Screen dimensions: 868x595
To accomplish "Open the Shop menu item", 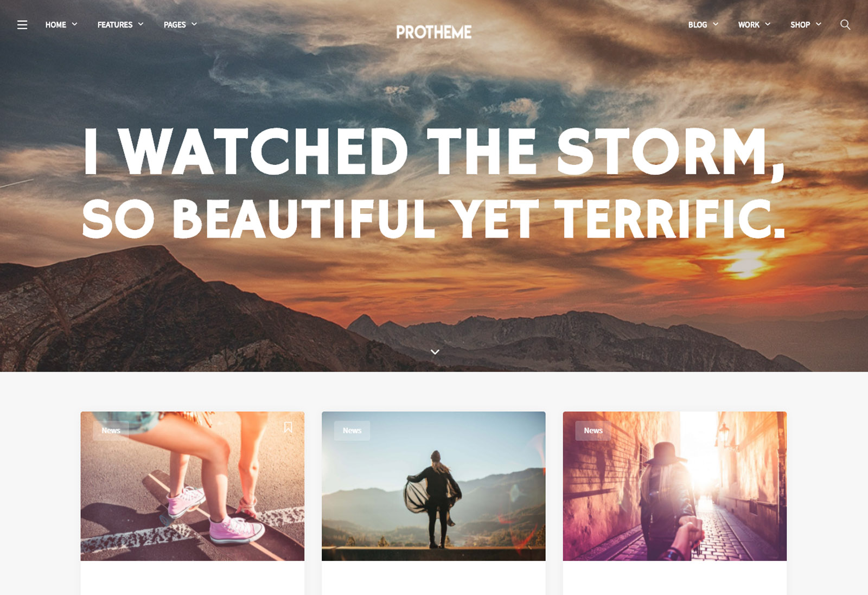I will pos(800,25).
